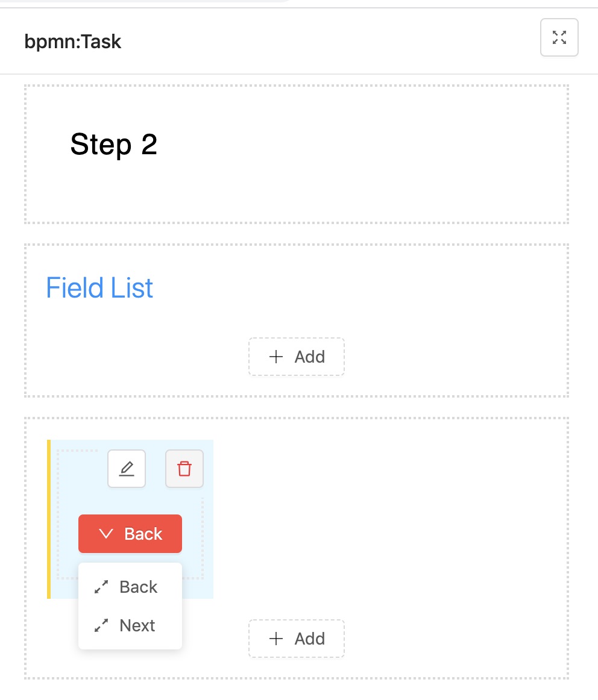Screen dimensions: 598x700
Task: Click the chevron inside the red Back button
Action: pos(106,534)
